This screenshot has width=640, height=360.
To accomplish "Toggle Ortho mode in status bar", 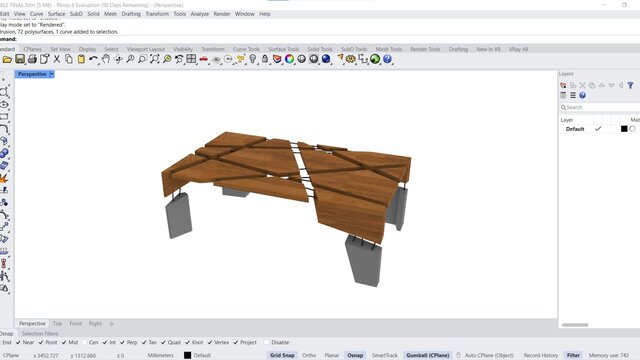I will pyautogui.click(x=309, y=356).
